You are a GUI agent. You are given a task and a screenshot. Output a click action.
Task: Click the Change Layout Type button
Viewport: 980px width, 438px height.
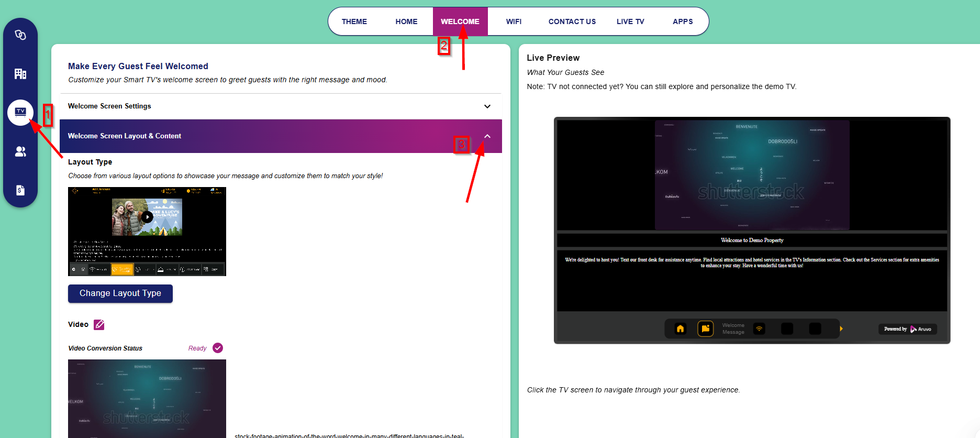tap(120, 293)
